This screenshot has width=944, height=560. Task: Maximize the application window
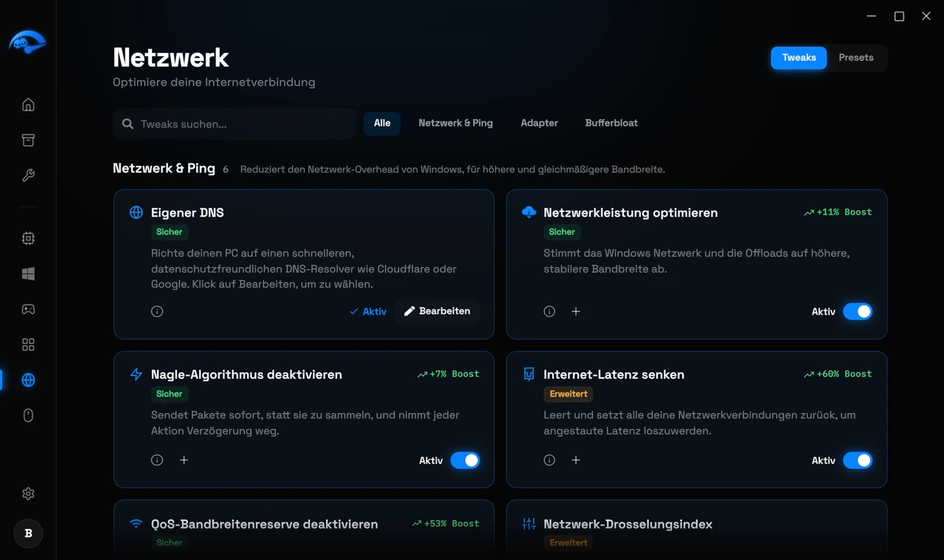pos(899,16)
